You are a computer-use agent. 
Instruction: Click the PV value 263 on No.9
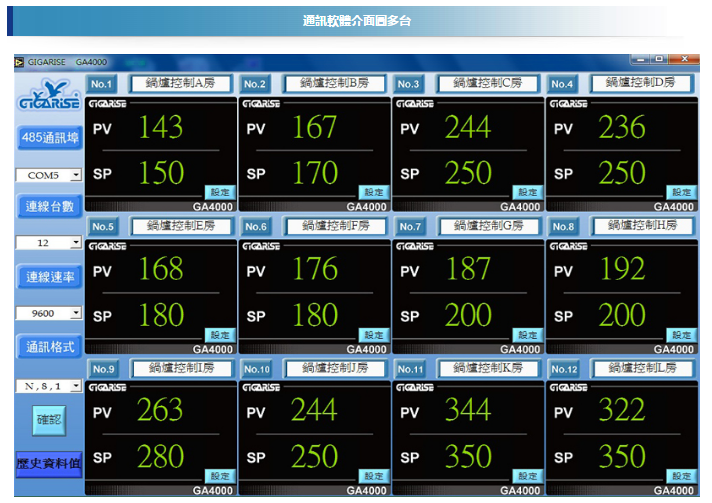(160, 409)
